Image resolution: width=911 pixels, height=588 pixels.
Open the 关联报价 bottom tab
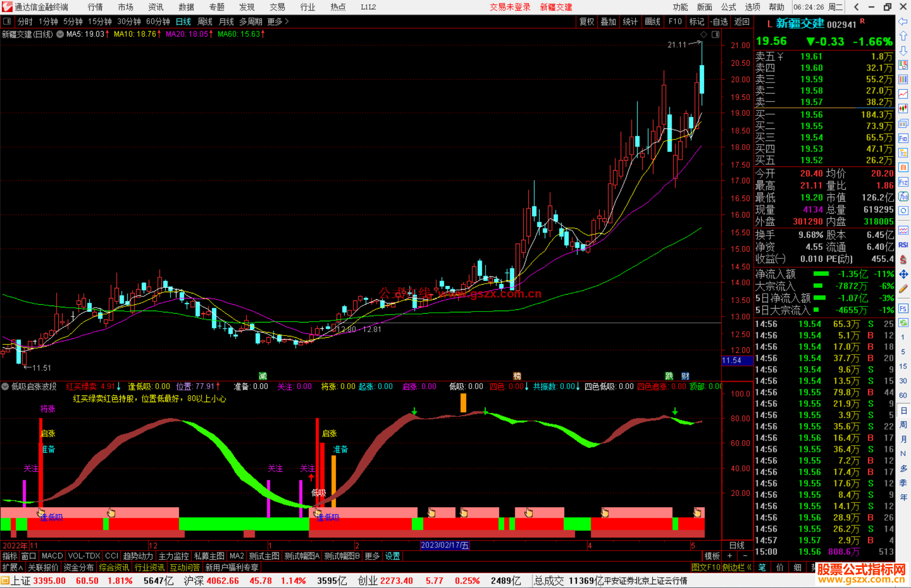(x=43, y=567)
